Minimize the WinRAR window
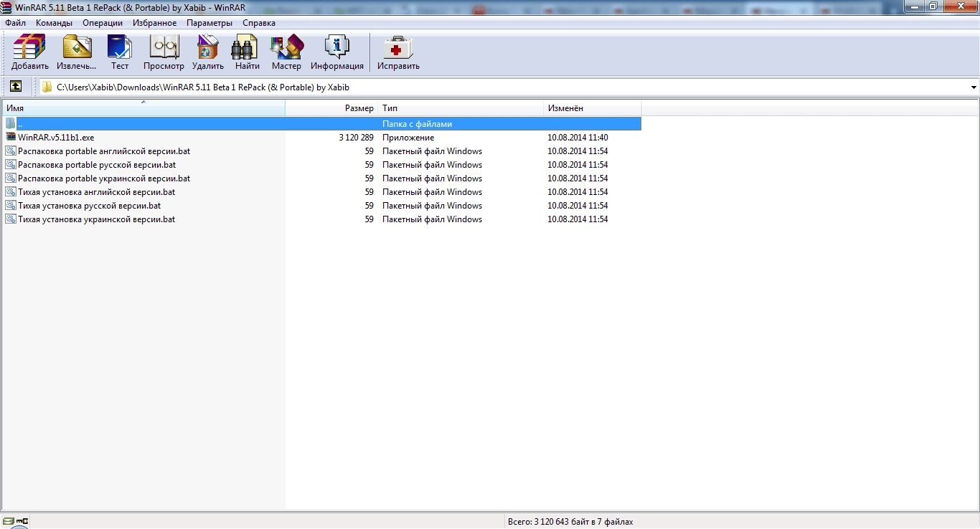The width and height of the screenshot is (980, 529). (x=914, y=6)
